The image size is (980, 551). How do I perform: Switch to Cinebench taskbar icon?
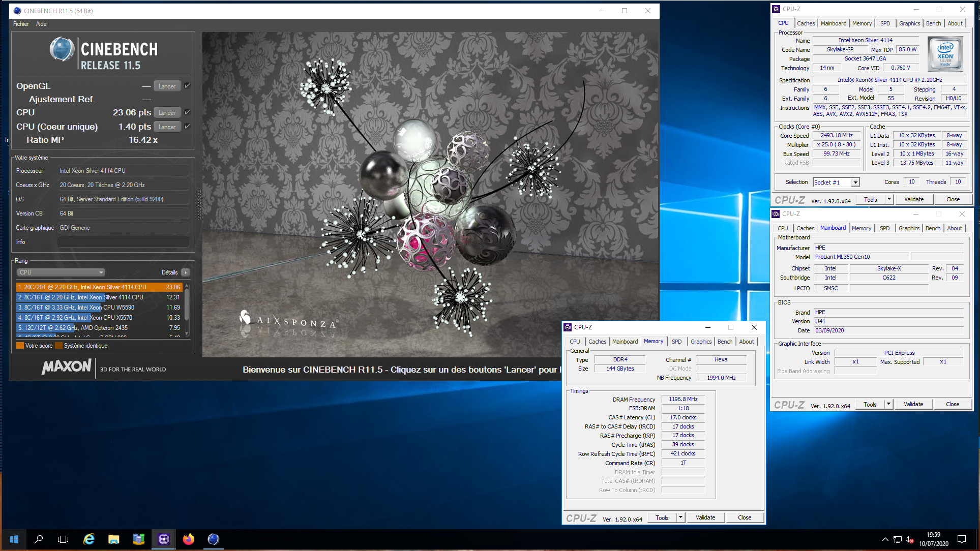point(213,539)
